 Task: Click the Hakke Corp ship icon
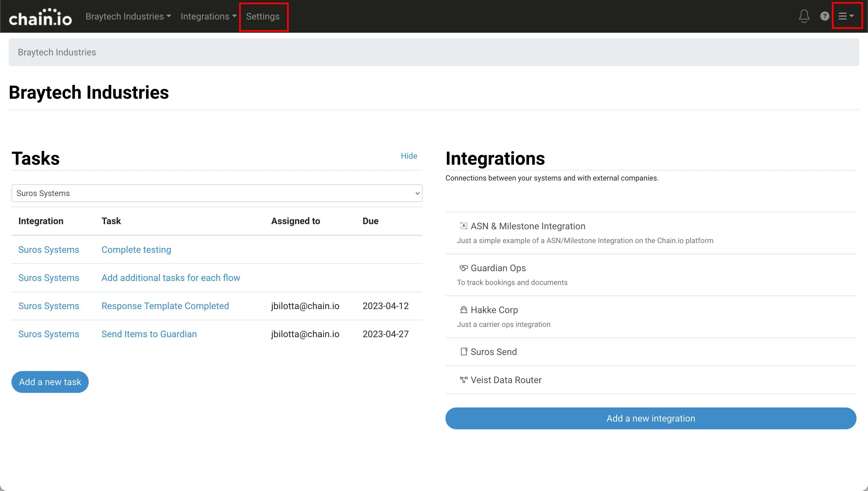(x=464, y=310)
